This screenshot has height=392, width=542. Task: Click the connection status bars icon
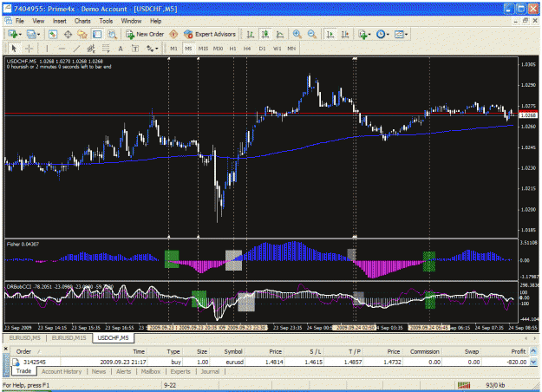coord(464,385)
